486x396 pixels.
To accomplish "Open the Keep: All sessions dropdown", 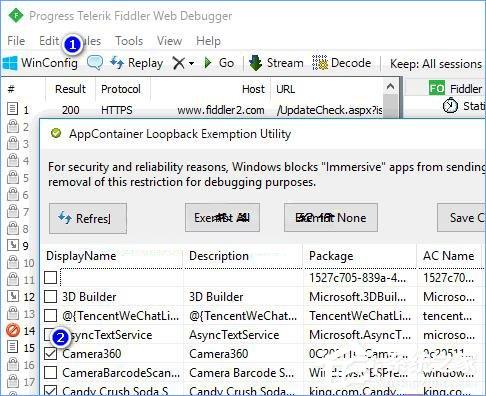I will [436, 64].
